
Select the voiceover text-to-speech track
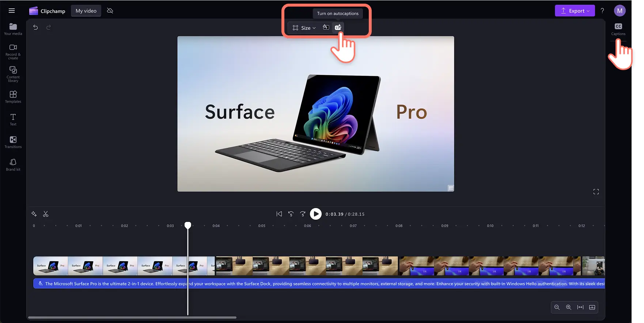[x=319, y=284]
